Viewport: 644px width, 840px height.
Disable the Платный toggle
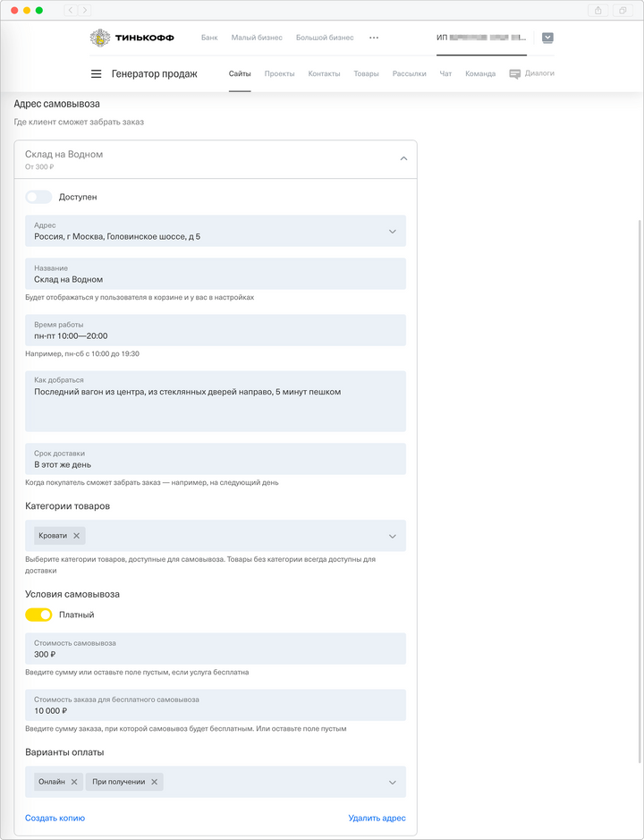tap(38, 615)
